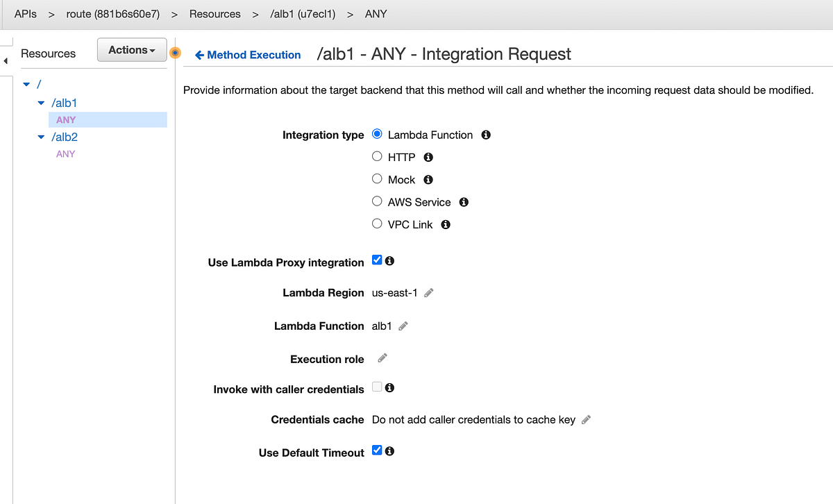
Task: Edit the Execution role pencil icon
Action: tap(381, 358)
